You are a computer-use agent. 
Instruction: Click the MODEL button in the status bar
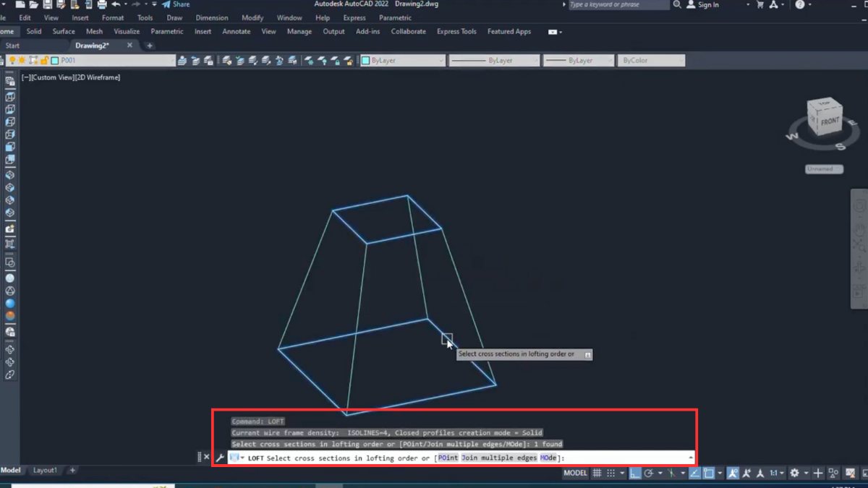tap(574, 473)
